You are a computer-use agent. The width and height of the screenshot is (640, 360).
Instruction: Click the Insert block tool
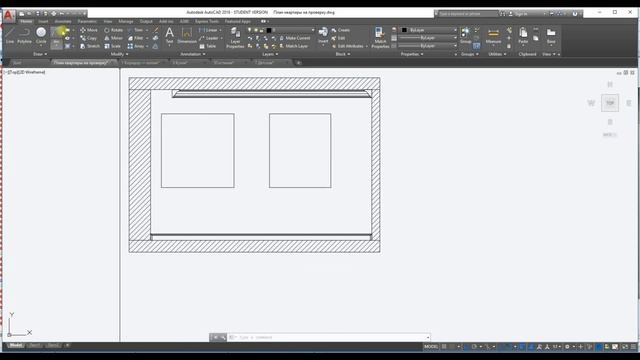click(323, 36)
